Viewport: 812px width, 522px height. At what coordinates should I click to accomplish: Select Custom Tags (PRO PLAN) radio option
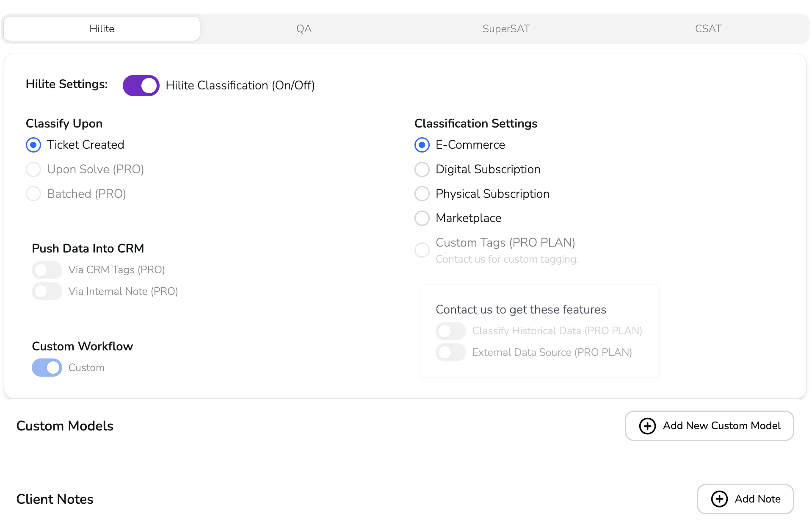pyautogui.click(x=422, y=250)
